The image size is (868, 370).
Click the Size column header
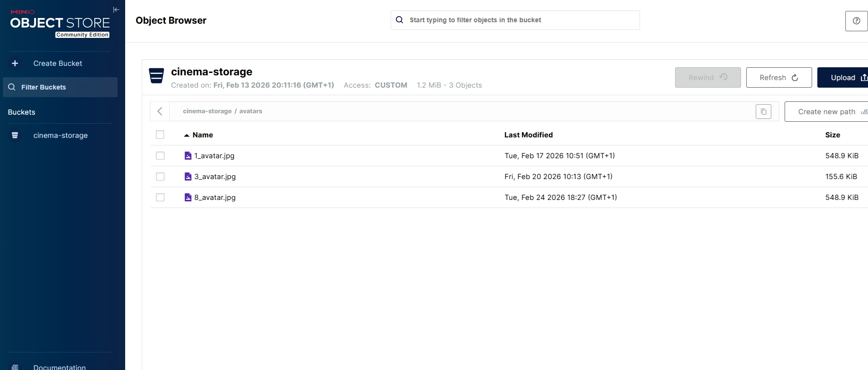[832, 135]
